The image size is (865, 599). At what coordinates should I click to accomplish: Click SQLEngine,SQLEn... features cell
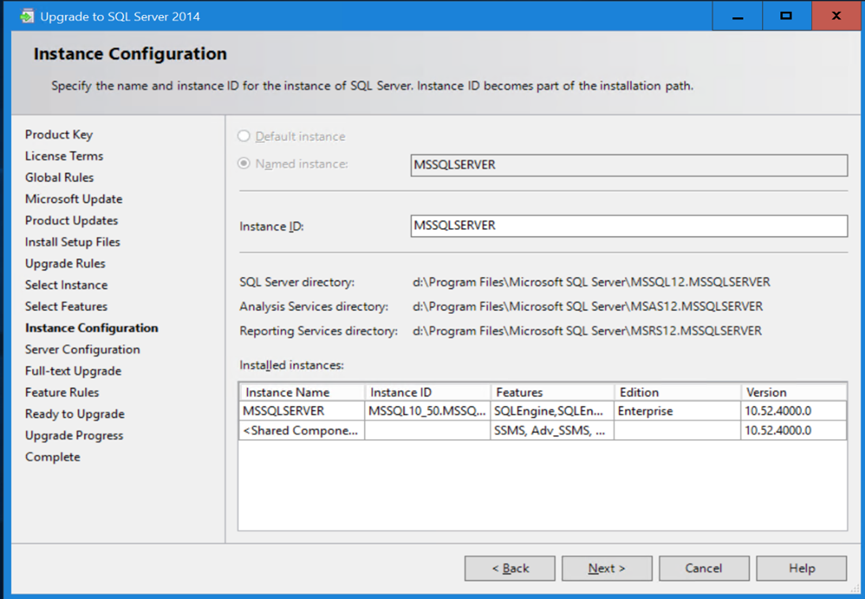click(x=552, y=411)
